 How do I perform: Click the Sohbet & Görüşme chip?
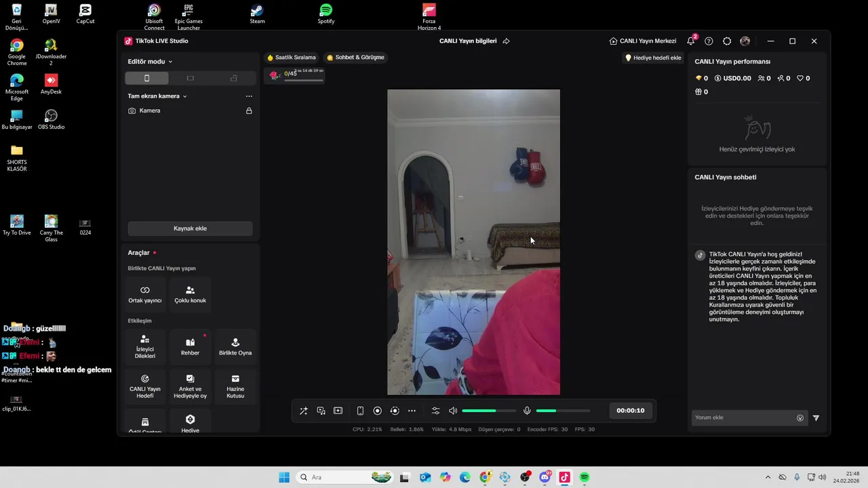pos(355,58)
